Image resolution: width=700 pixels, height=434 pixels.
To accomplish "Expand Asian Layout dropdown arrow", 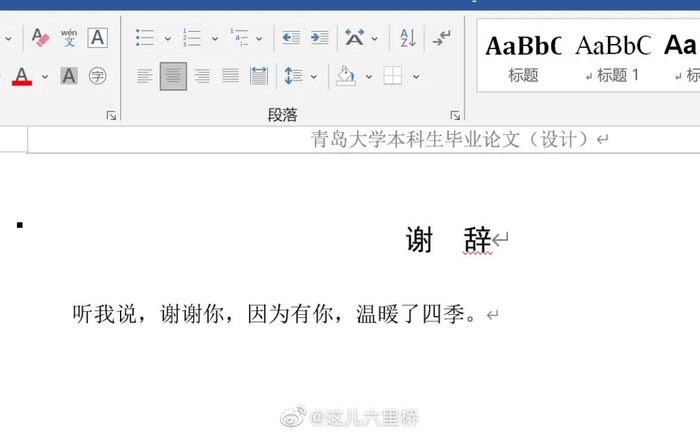I will tap(375, 39).
